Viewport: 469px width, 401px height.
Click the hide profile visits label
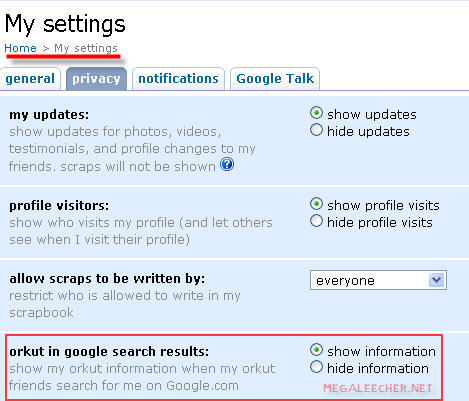tap(380, 223)
